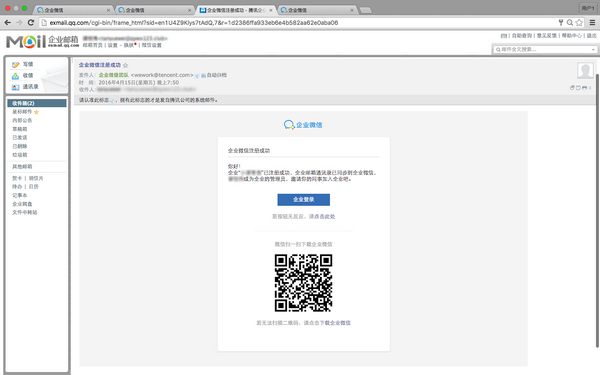Click the magnifier zoom icon in address bar
Screen dimensions: 600x375
click(570, 23)
